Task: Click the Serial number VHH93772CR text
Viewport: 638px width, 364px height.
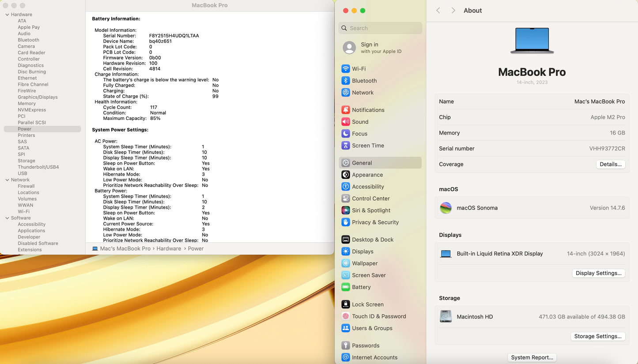Action: point(607,149)
